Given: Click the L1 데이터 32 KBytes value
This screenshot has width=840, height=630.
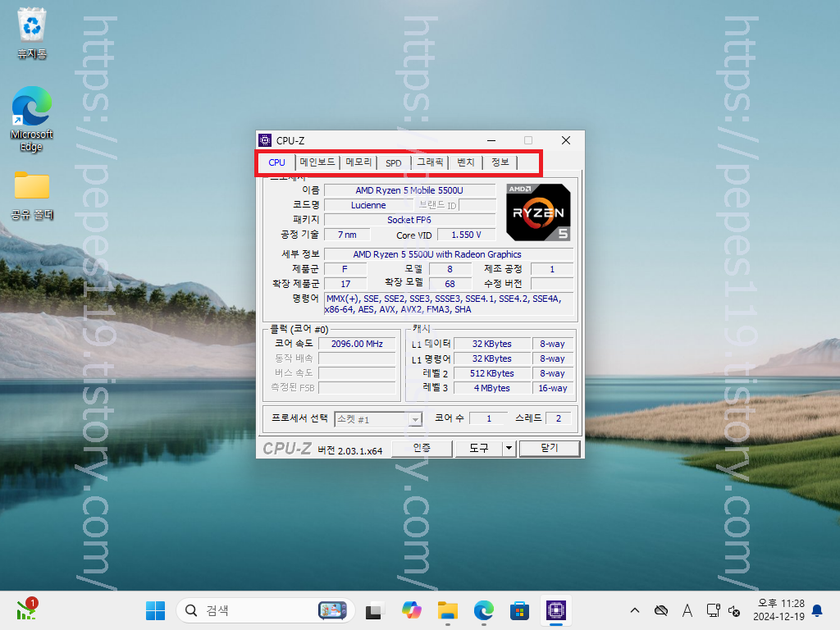Looking at the screenshot, I should point(492,344).
